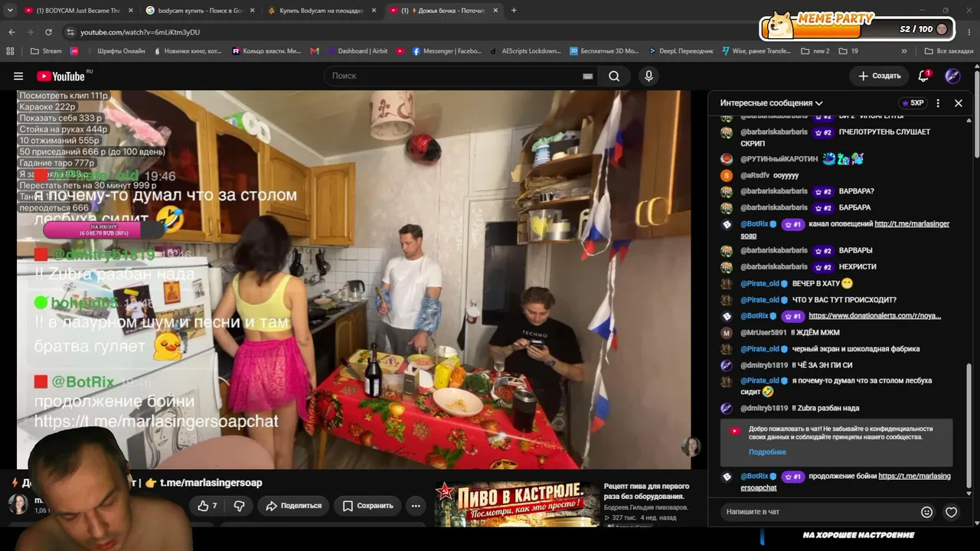Screen dimensions: 980x551
Task: Open the 'Бесплатные 3D Мо...' bookmark
Action: click(604, 51)
